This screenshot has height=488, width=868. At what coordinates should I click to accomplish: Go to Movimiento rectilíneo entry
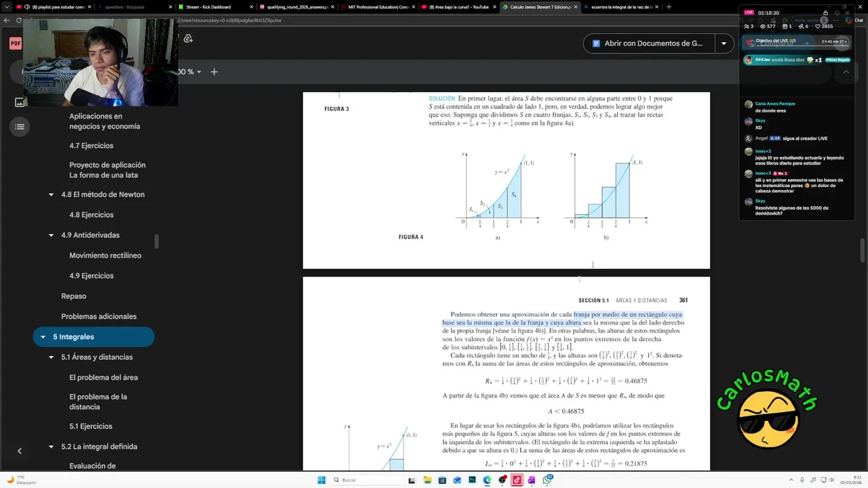pos(105,256)
